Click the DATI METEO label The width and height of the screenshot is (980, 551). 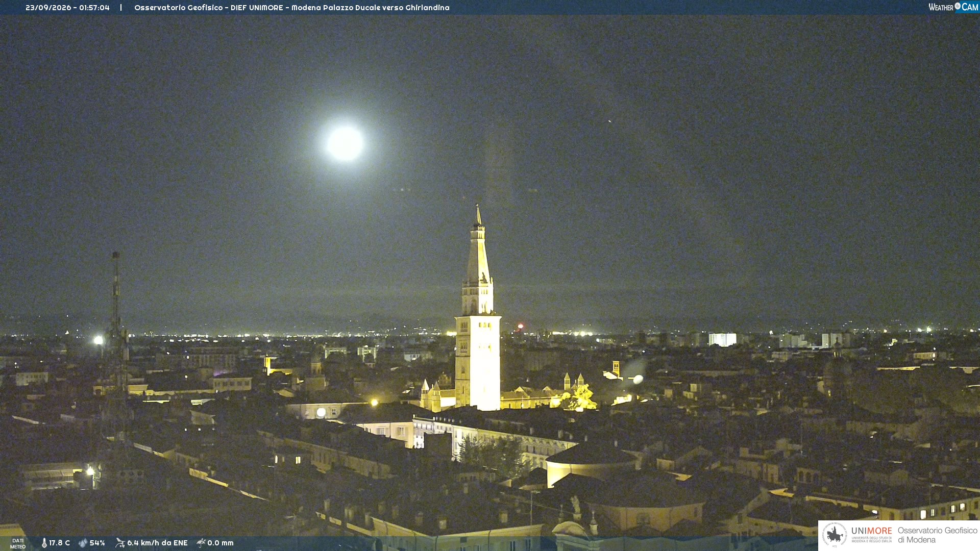click(18, 543)
